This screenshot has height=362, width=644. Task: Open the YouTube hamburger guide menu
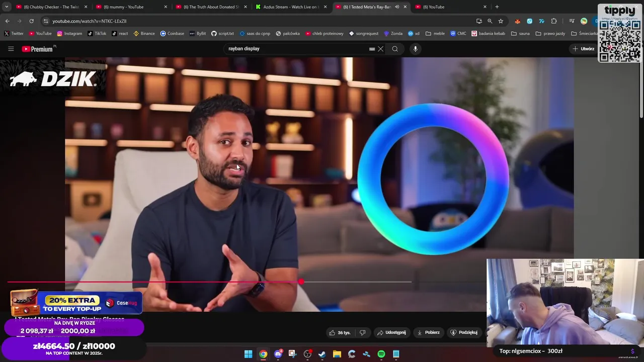coord(11,49)
